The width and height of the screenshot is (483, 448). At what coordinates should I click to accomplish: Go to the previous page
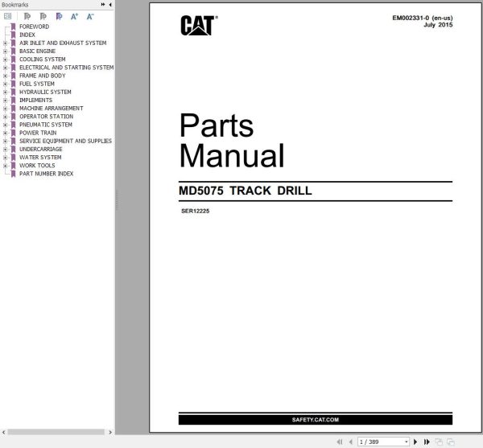coord(350,442)
